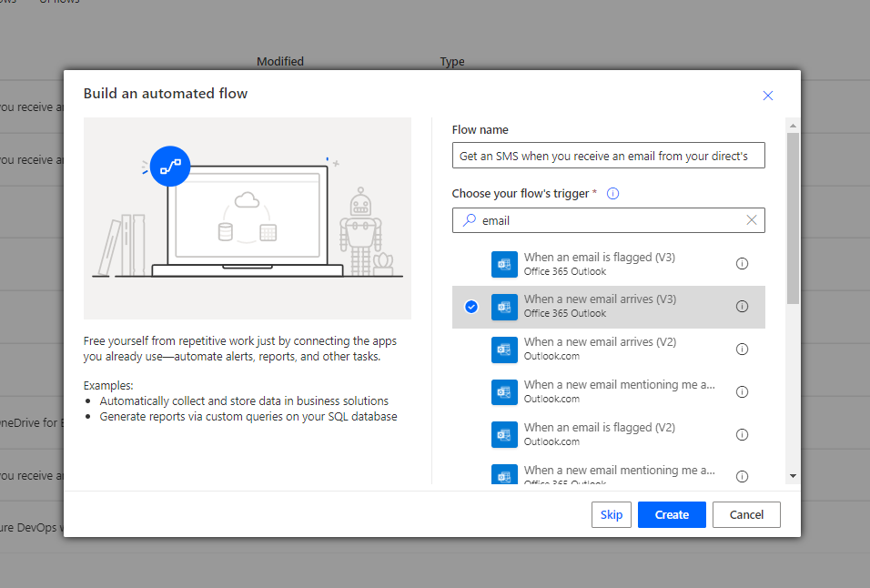Viewport: 870px width, 588px height.
Task: Click the blue checkmark on the selected trigger
Action: click(470, 307)
